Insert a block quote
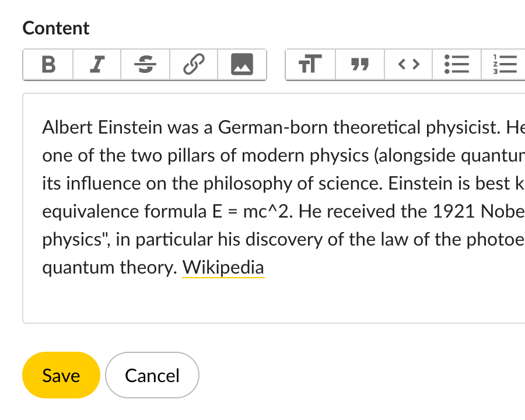This screenshot has width=525, height=420. click(x=360, y=64)
